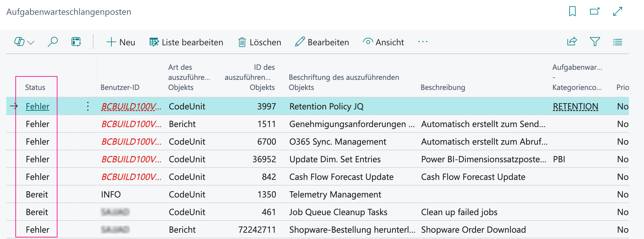Open Fehler link in Retention Policy row
Image resolution: width=644 pixels, height=239 pixels.
pyautogui.click(x=38, y=106)
